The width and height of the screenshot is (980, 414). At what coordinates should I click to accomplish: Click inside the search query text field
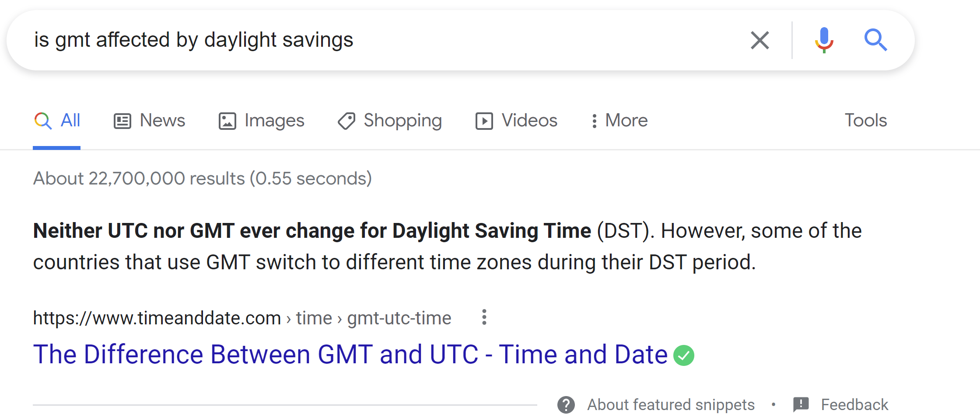pos(385,40)
